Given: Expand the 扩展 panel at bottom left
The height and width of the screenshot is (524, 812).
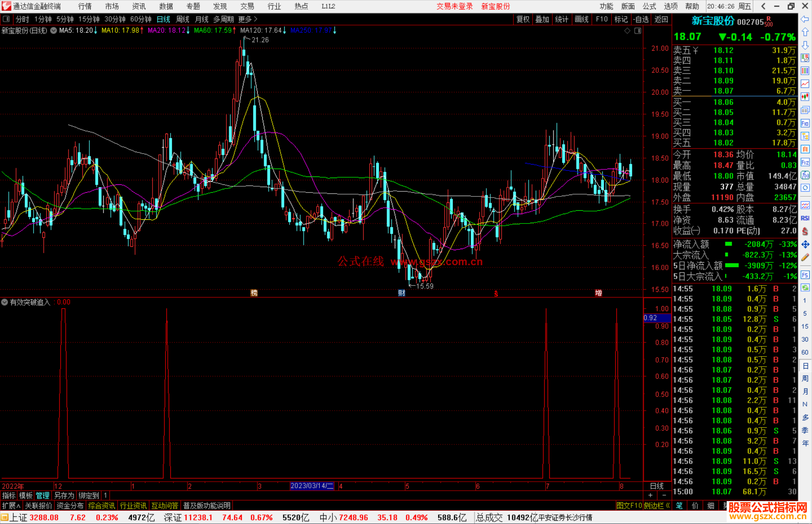Looking at the screenshot, I should pyautogui.click(x=11, y=506).
